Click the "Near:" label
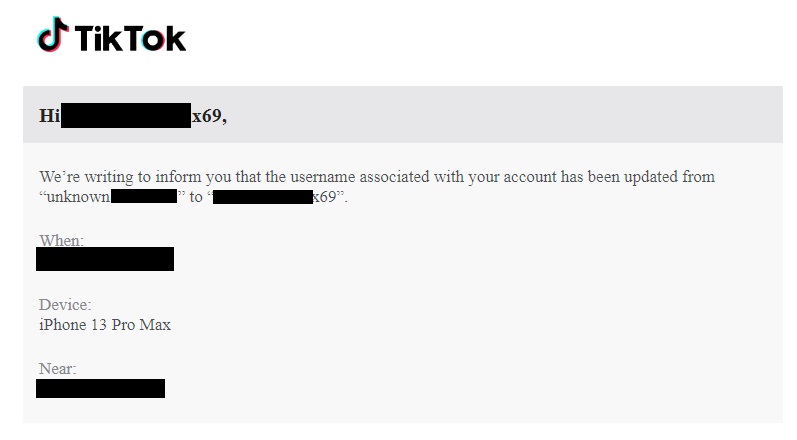Screen dimensions: 797x440 (58, 369)
